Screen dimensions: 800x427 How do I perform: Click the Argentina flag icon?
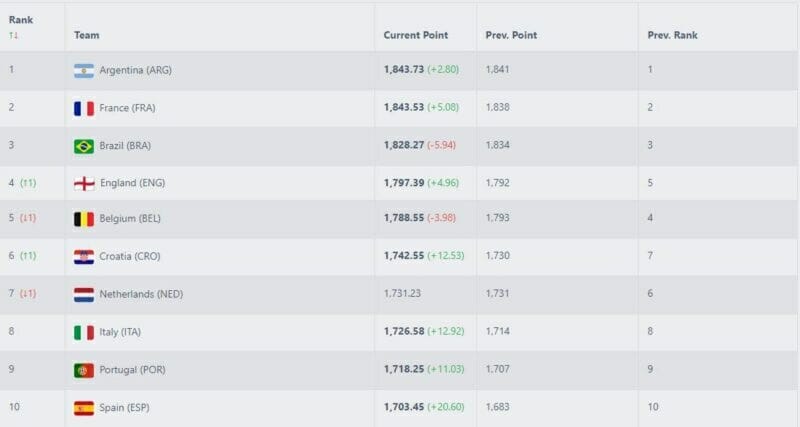tap(84, 70)
